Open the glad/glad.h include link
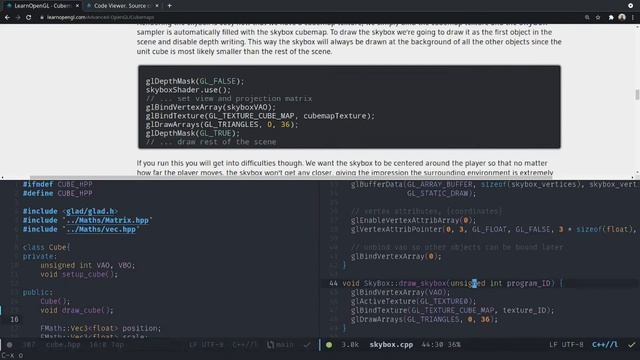 click(x=91, y=211)
